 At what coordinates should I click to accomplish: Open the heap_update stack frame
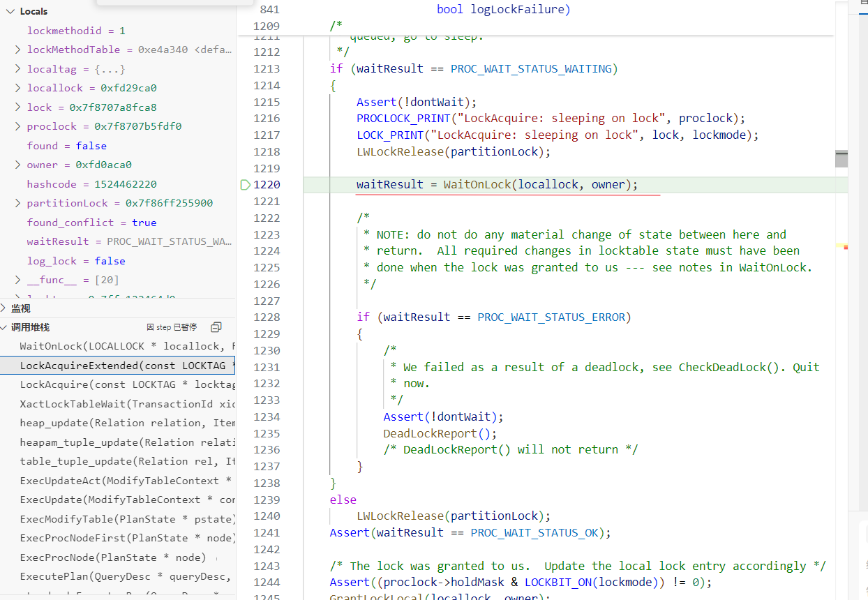point(126,423)
